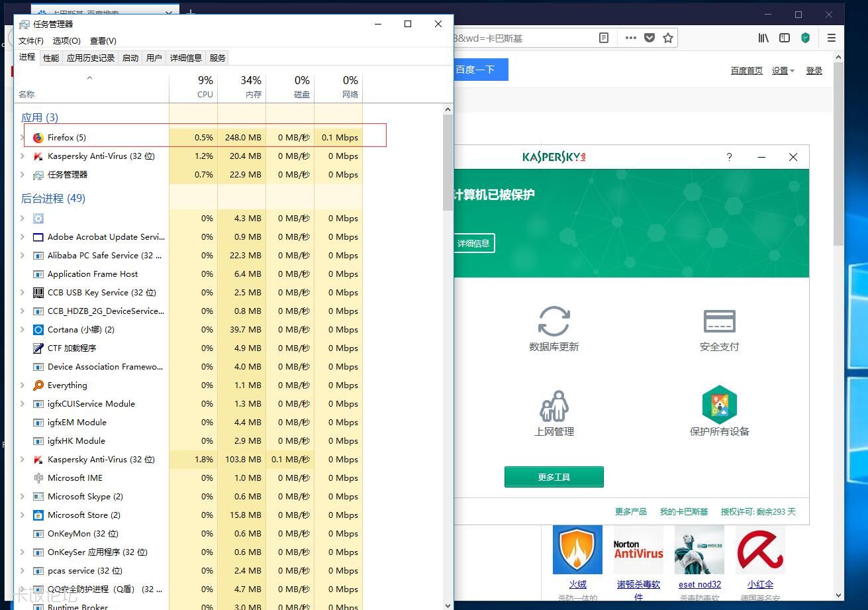This screenshot has height=610, width=868.
Task: Open Firefox library icon
Action: click(763, 38)
